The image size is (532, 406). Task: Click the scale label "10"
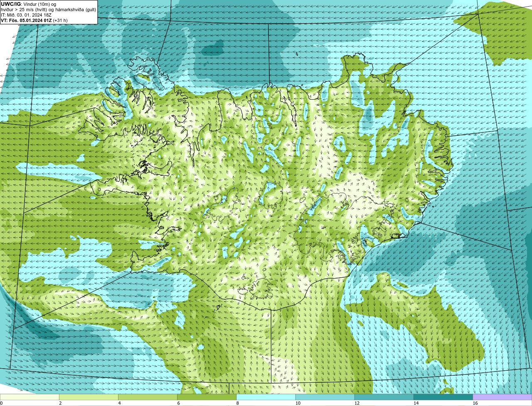click(298, 403)
